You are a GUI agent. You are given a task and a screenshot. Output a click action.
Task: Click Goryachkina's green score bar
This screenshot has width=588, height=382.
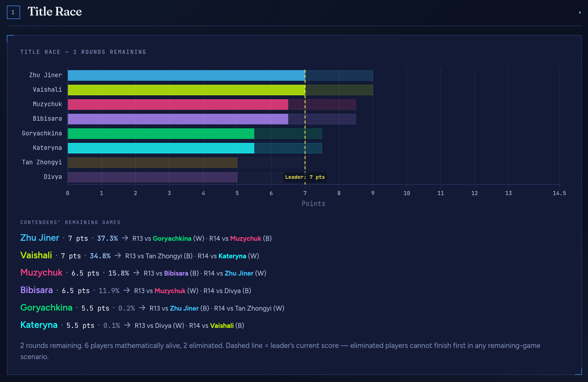(x=161, y=133)
